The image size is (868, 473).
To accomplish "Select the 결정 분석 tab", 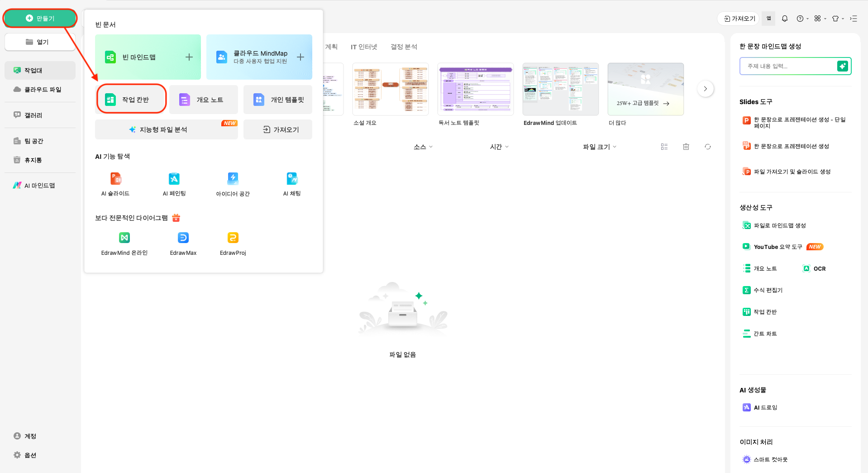I will [x=404, y=47].
